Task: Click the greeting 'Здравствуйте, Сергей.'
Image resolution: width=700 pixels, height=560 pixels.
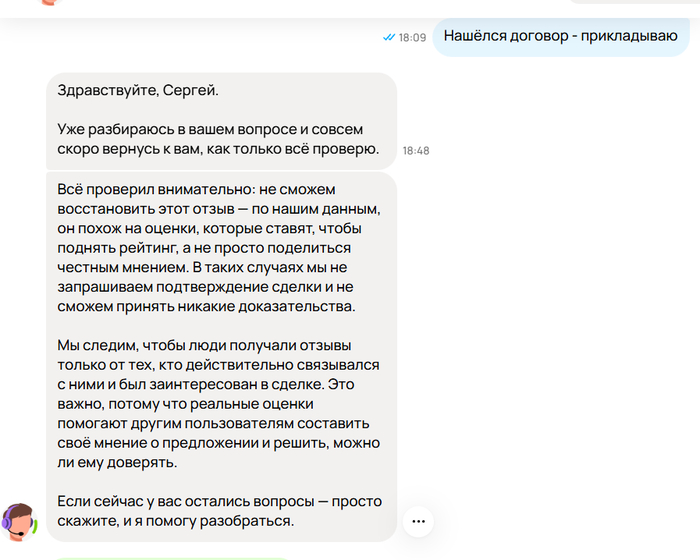Action: pyautogui.click(x=138, y=91)
